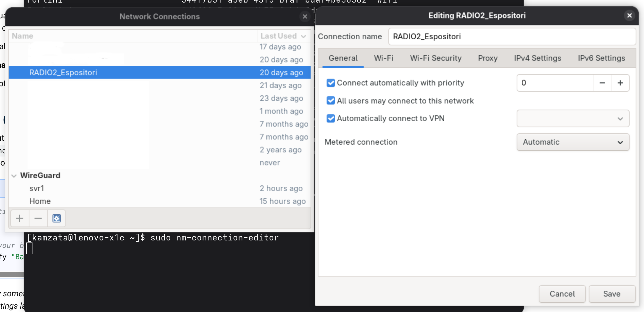The width and height of the screenshot is (644, 312).
Task: Disable Automatically connect to VPN checkbox
Action: click(x=331, y=118)
